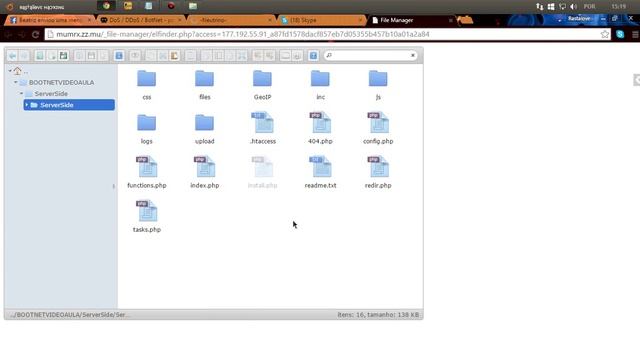
Task: Select BOOTNETVIDEOAULA in the folder tree
Action: (x=61, y=82)
